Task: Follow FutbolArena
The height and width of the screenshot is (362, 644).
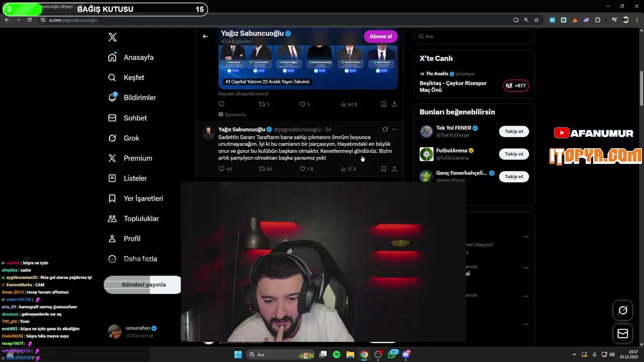Action: (x=514, y=154)
